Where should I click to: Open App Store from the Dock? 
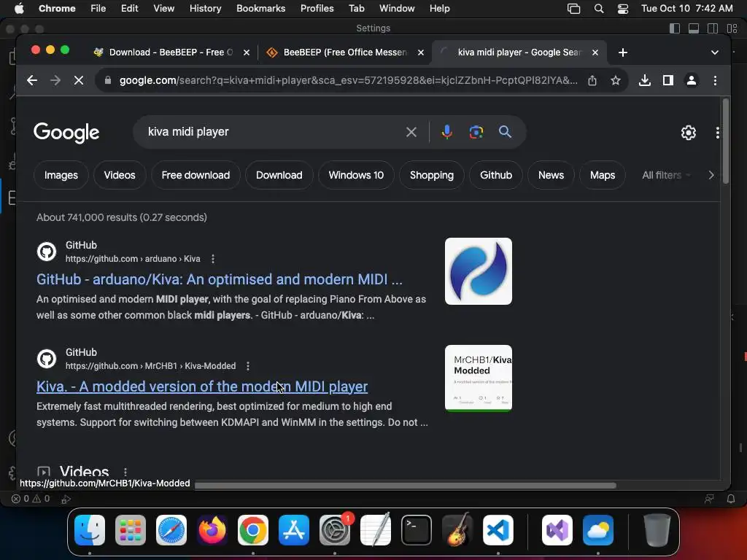[294, 530]
